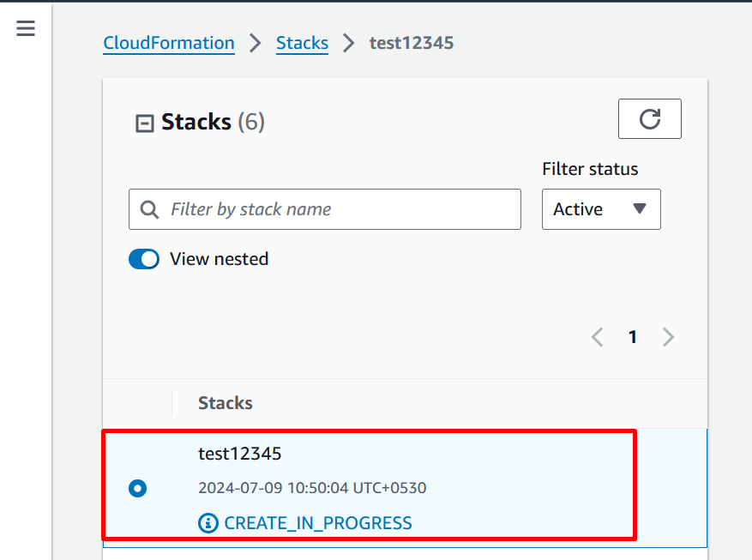Select page 1 in pagination
752x560 pixels.
(633, 337)
